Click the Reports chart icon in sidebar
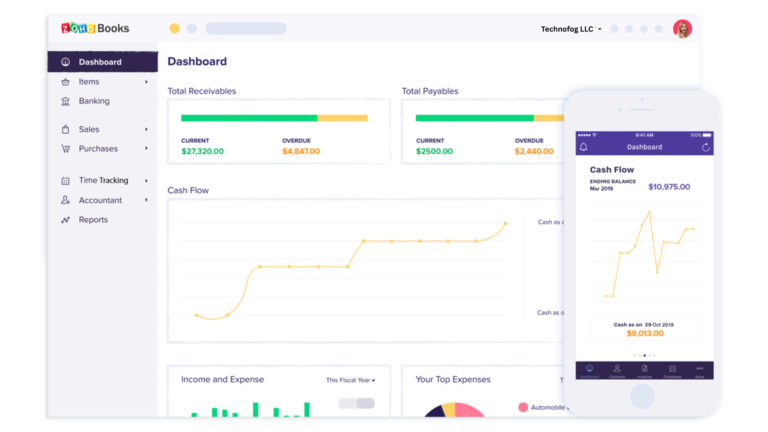Viewport: 768px width, 432px height. pos(66,220)
